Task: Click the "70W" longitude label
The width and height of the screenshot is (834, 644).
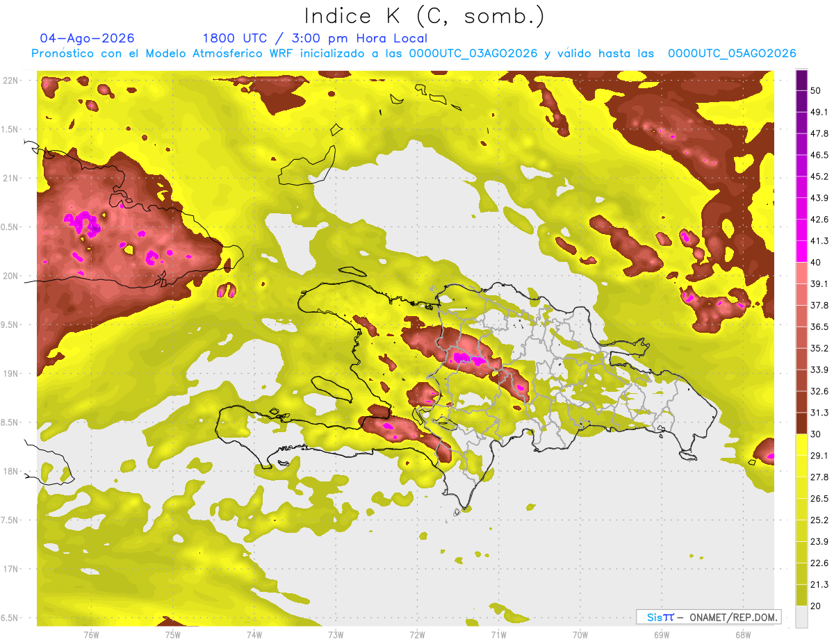Action: tap(580, 635)
